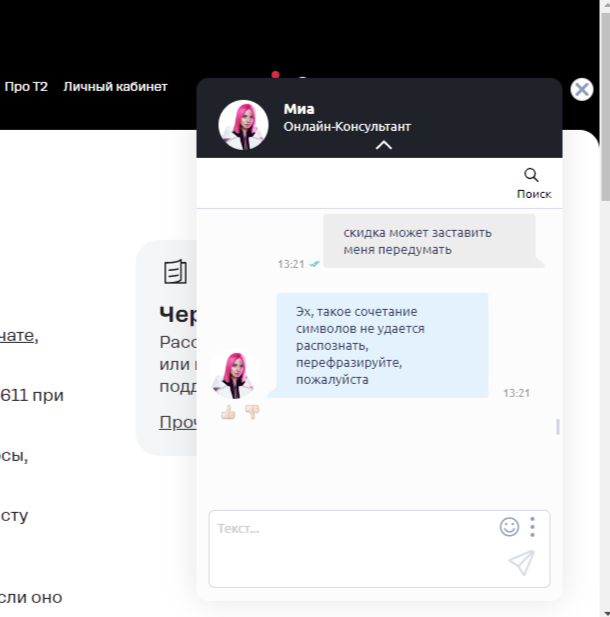Screen dimensions: 610x617
Task: Click Mia's avatar beside the bot reply
Action: 237,374
